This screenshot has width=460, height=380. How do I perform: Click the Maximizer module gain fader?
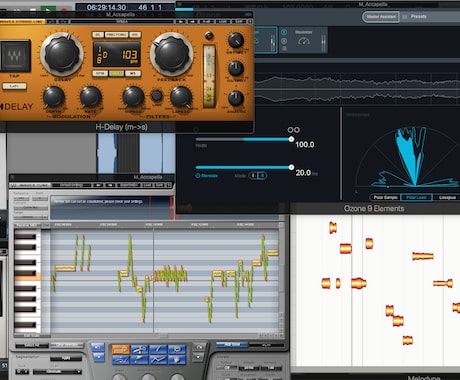point(323,42)
